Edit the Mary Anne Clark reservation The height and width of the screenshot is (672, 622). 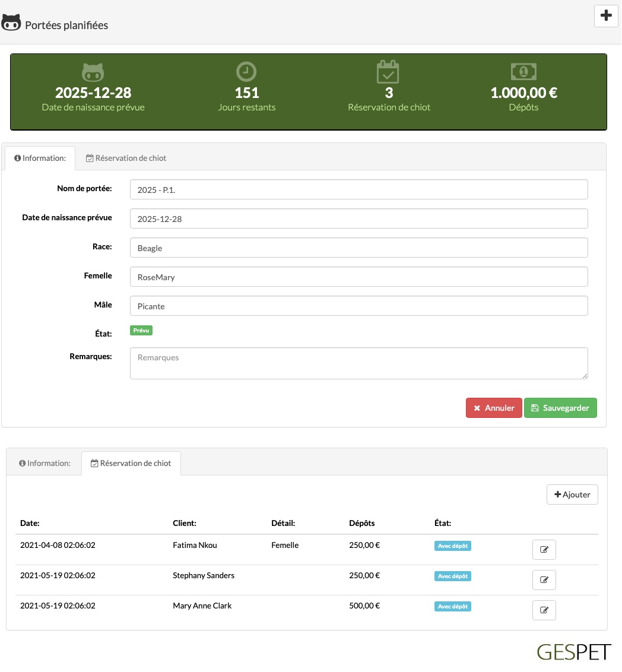pyautogui.click(x=544, y=610)
